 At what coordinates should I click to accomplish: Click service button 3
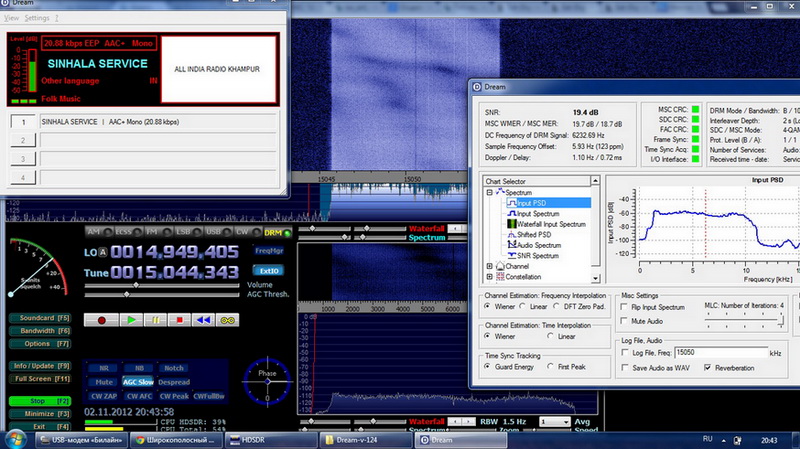(23, 159)
